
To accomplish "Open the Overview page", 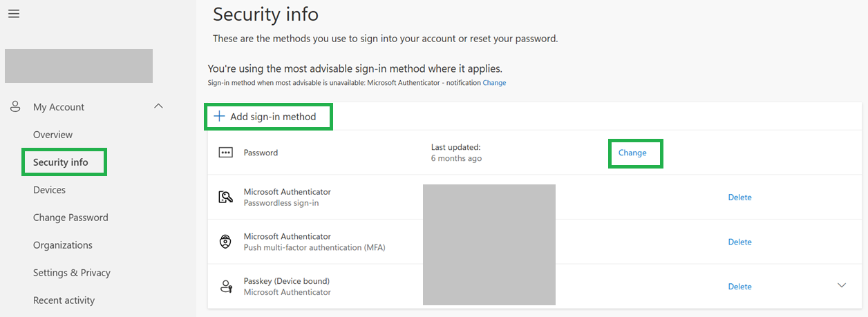I will [x=53, y=135].
